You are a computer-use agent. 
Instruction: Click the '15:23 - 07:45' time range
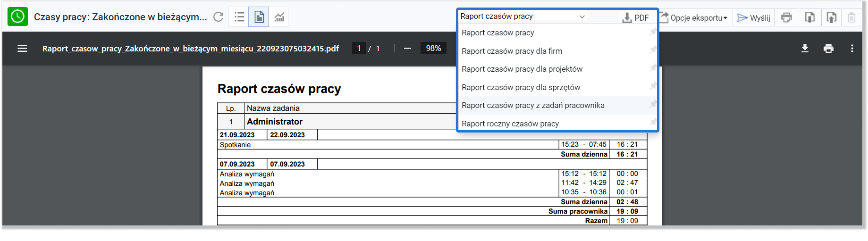click(584, 144)
